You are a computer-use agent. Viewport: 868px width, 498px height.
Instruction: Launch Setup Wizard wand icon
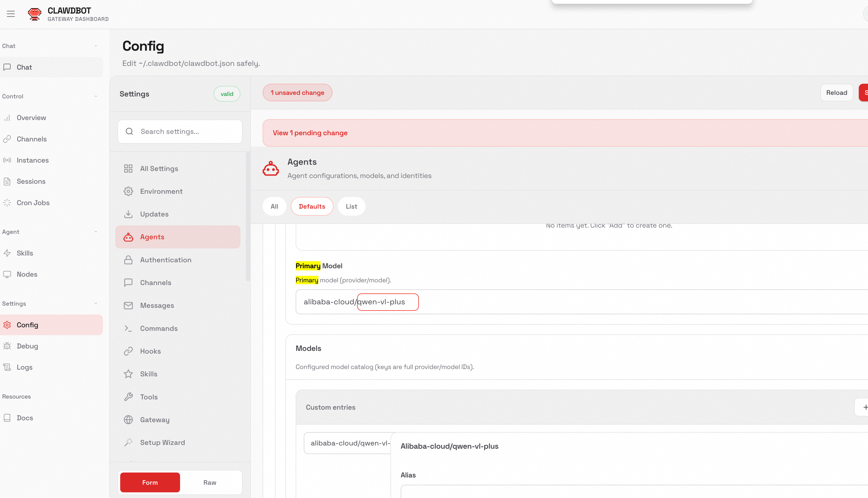pyautogui.click(x=128, y=442)
